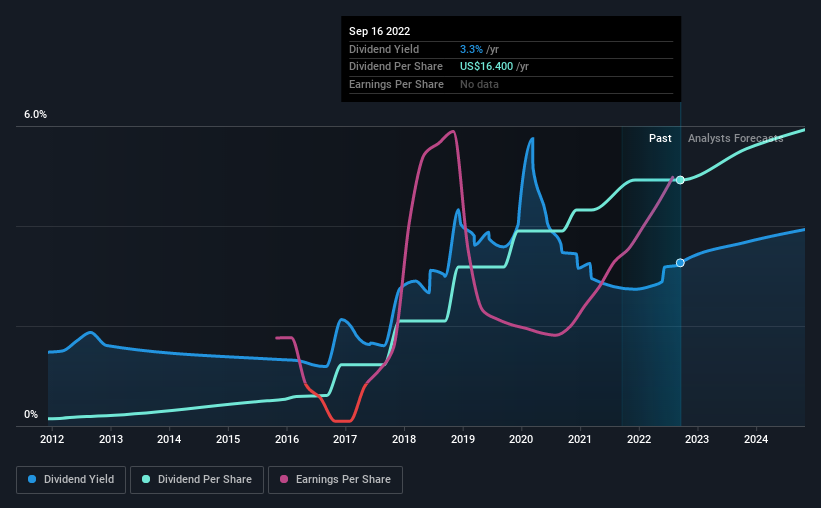The image size is (821, 508).
Task: Click the pink Earnings Per Share legend dot
Action: (x=284, y=479)
